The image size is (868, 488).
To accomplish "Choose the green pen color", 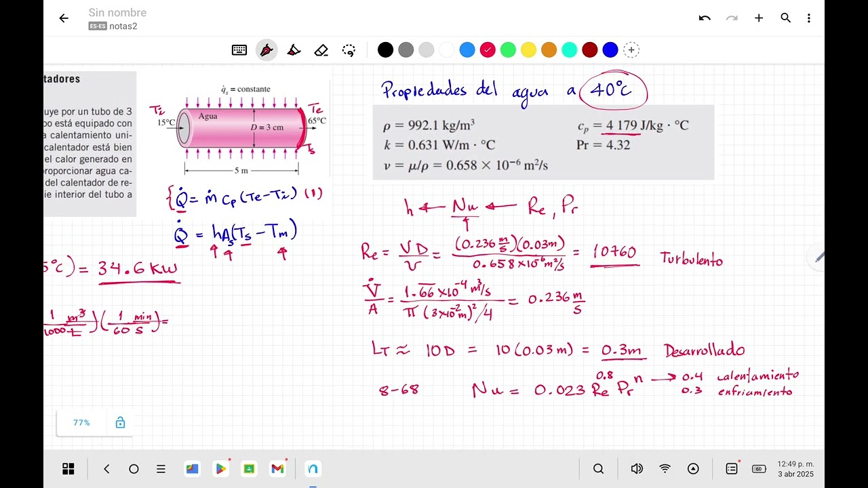I will click(508, 49).
